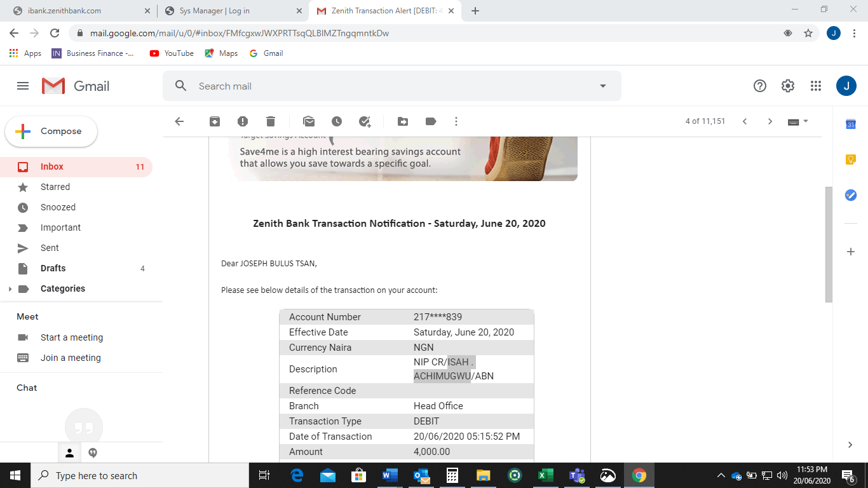
Task: Report this email as spam
Action: click(x=243, y=121)
